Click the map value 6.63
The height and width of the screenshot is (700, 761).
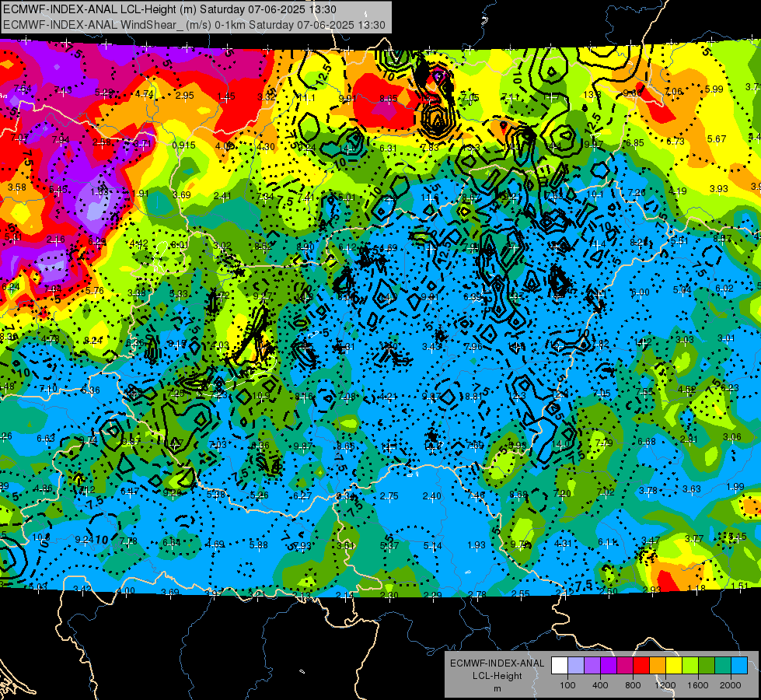46,439
